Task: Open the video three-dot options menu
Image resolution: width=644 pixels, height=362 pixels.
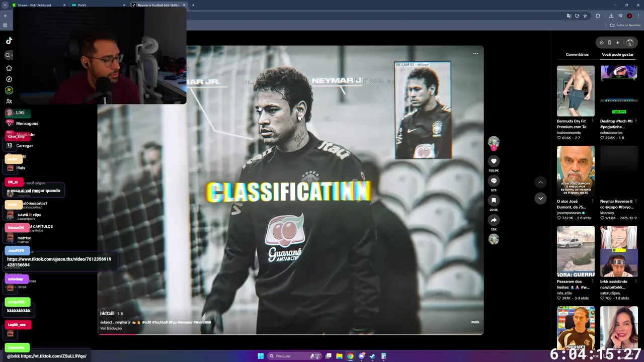Action: (475, 54)
